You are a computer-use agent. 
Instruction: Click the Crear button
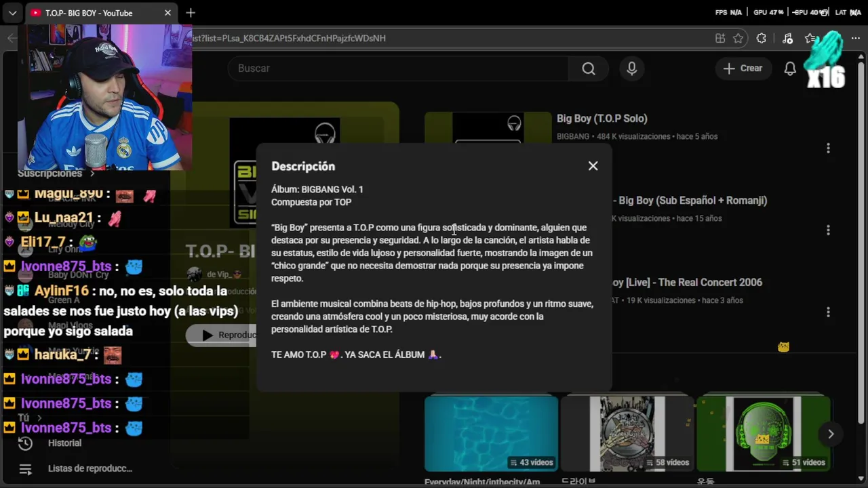(743, 68)
